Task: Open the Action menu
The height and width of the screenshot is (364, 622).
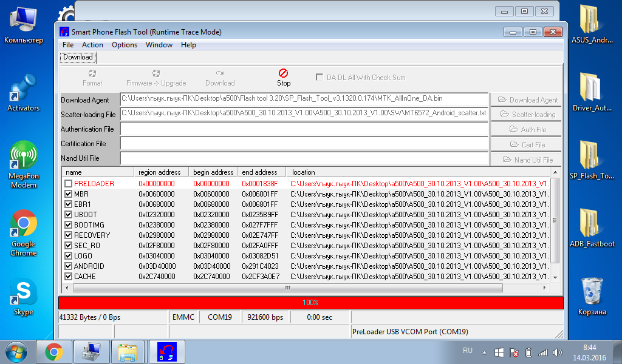Action: [92, 45]
